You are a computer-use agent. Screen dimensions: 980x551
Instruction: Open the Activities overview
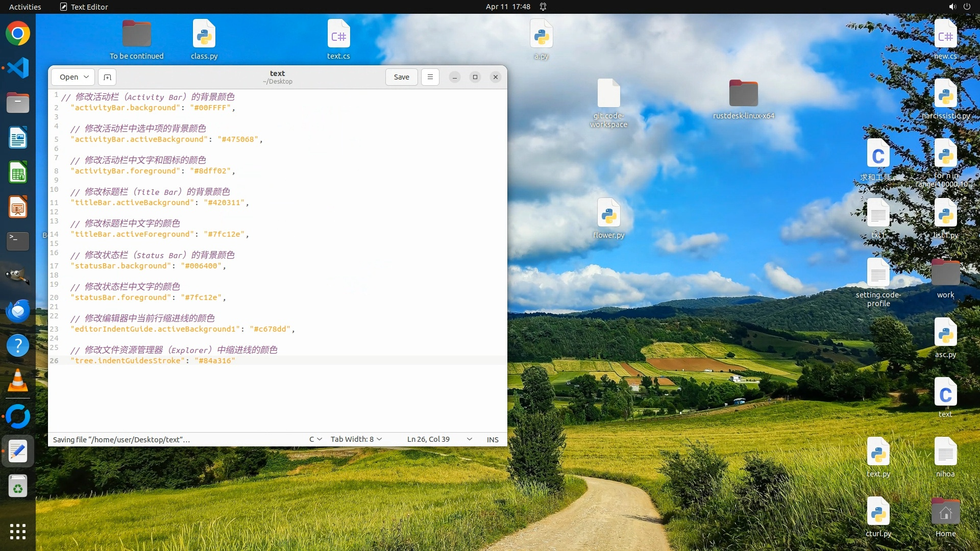coord(25,7)
